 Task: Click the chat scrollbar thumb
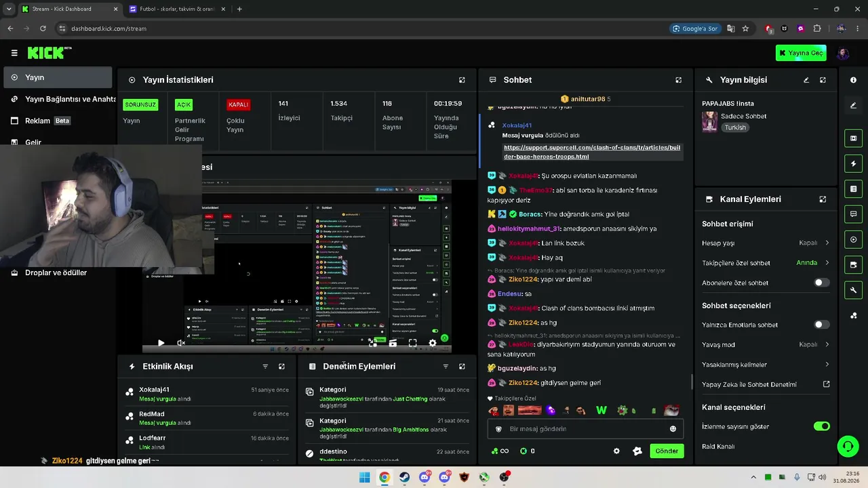coord(692,382)
